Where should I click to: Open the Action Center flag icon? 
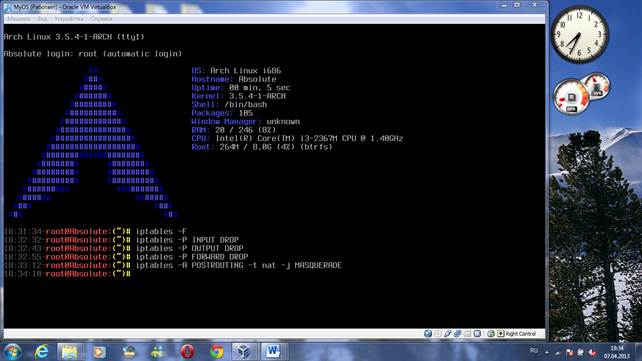[569, 352]
